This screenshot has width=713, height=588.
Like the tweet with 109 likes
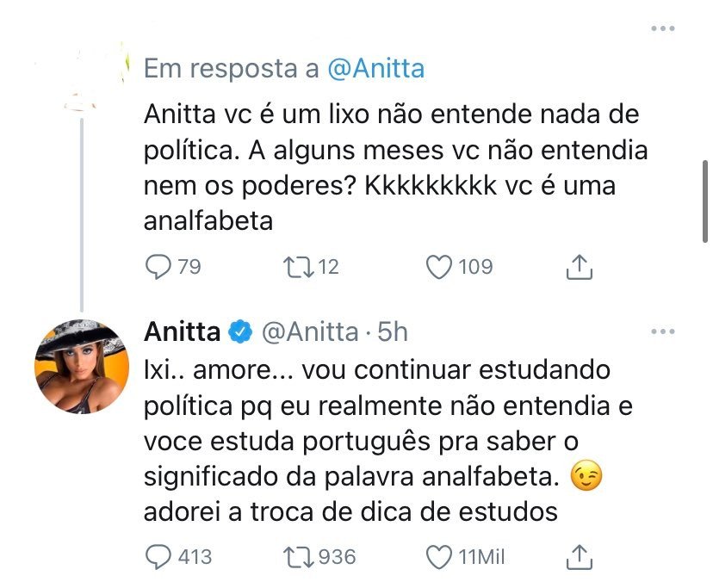(439, 267)
